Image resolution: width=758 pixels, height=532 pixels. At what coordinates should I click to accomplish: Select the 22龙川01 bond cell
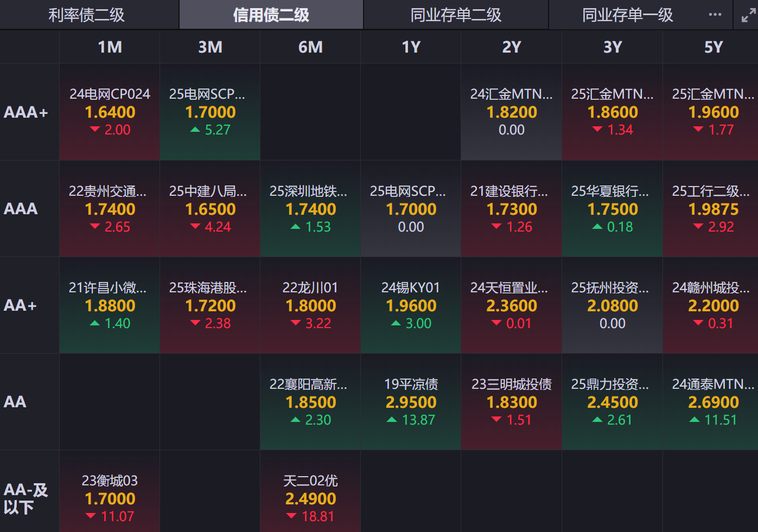click(x=310, y=305)
